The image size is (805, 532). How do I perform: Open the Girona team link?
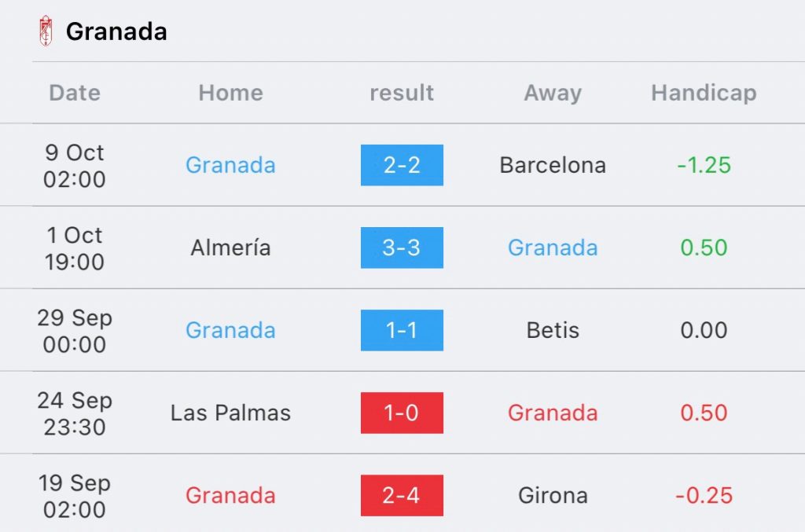click(x=553, y=496)
